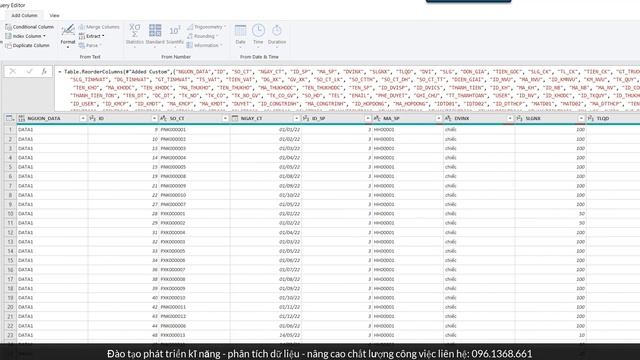Click the Conditional Column button
Image resolution: width=640 pixels, height=360 pixels.
click(29, 27)
